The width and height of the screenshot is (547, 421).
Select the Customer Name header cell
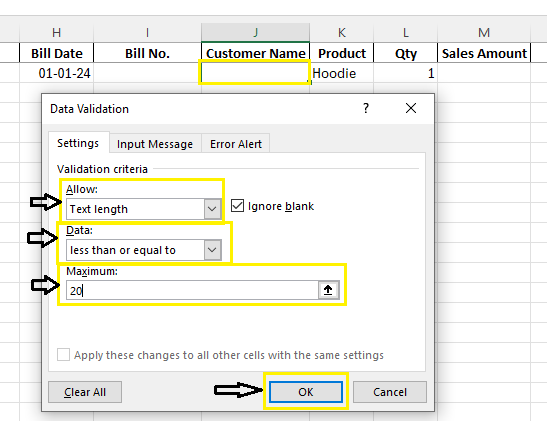[255, 53]
